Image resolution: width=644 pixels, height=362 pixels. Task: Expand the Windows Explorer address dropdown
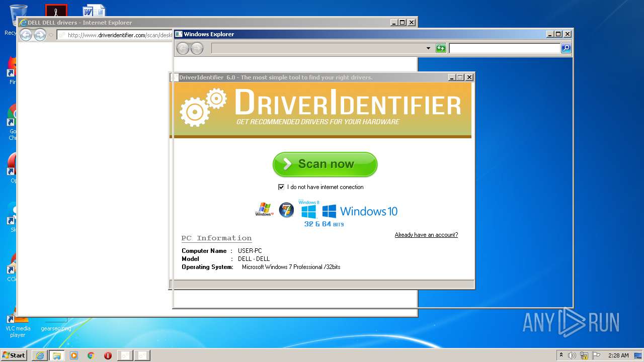tap(428, 48)
